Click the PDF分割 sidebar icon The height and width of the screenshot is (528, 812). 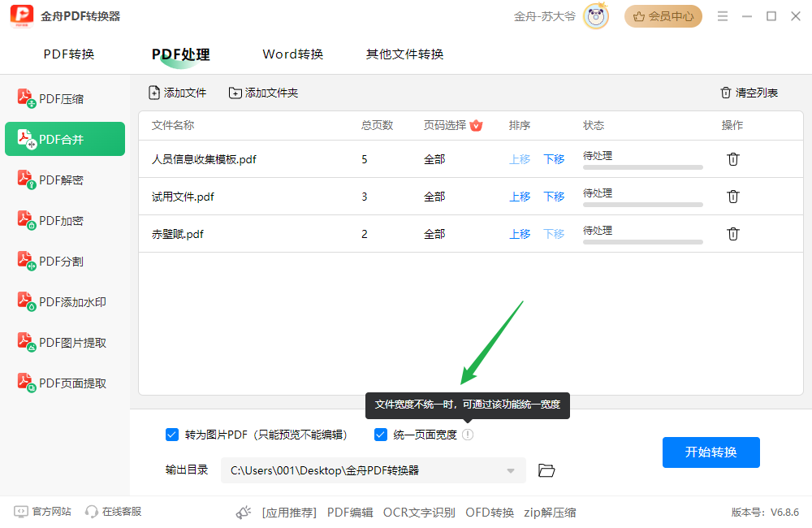point(27,261)
